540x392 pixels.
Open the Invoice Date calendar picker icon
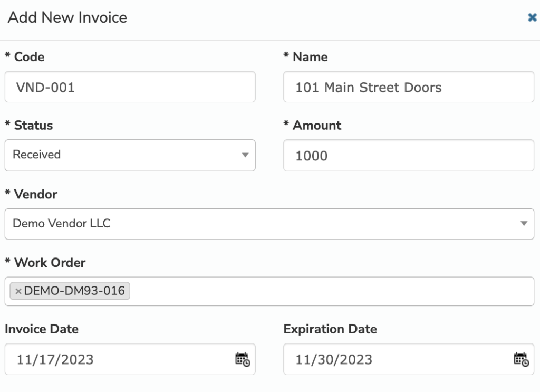pos(243,359)
